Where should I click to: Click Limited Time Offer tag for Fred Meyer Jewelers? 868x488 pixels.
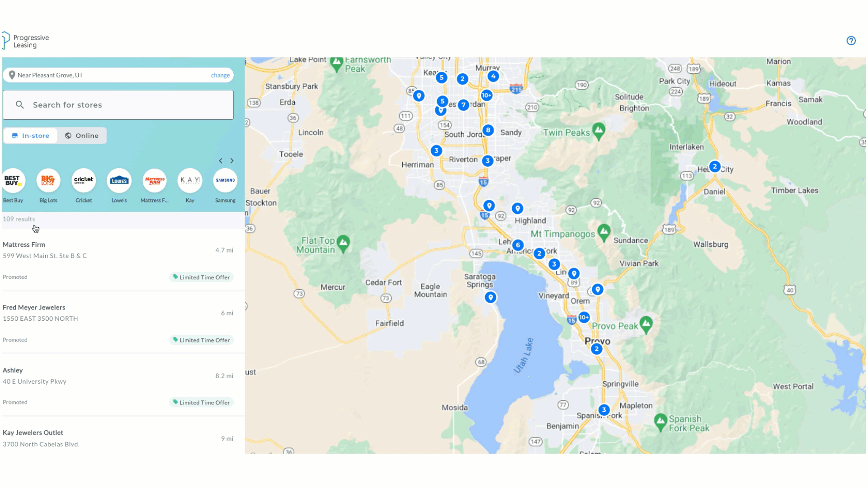202,340
